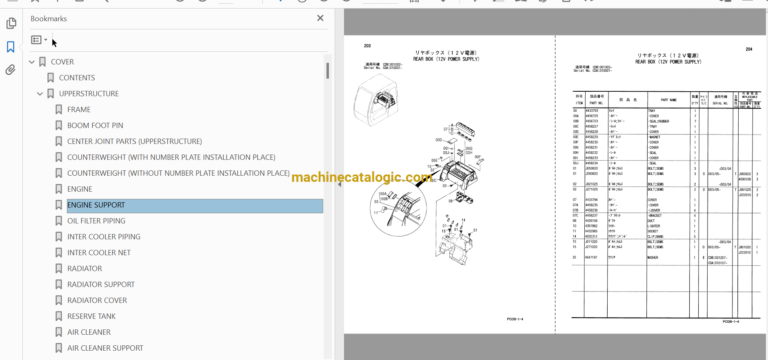768x360 pixels.
Task: Open CENTER JOINT PARTS (UPPERSTRUCTURE) bookmark
Action: (134, 142)
